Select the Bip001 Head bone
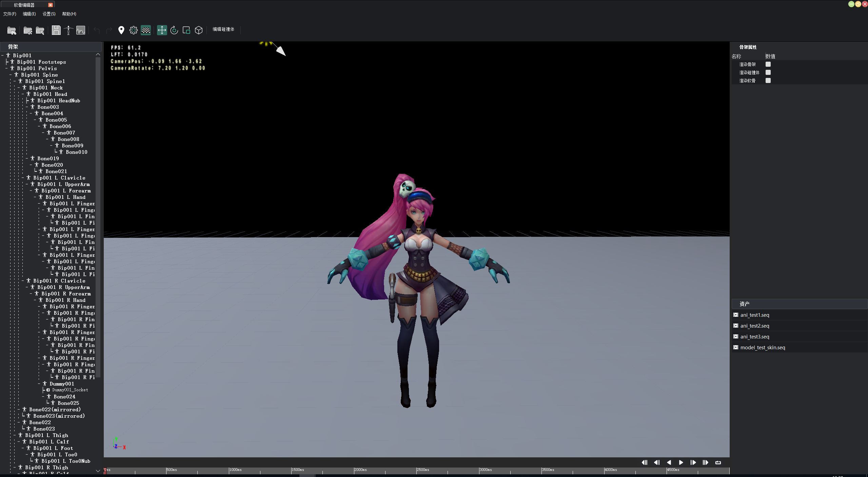The width and height of the screenshot is (868, 477). tap(50, 94)
